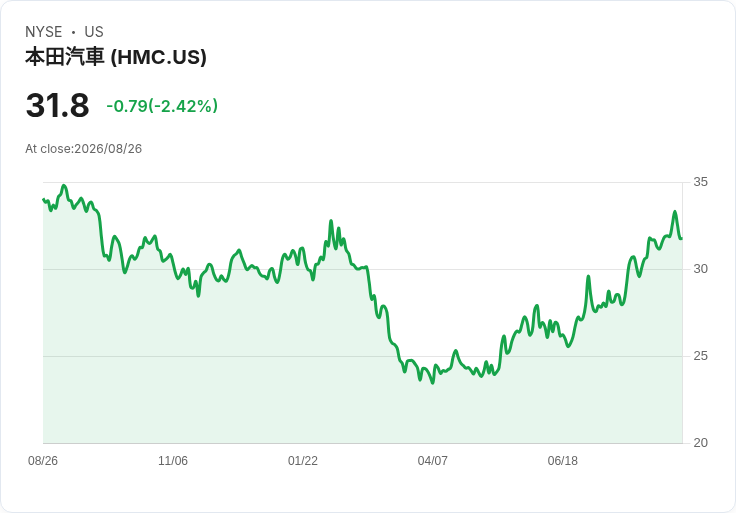
Task: Click the 01/22 x-axis date label
Action: [x=303, y=461]
